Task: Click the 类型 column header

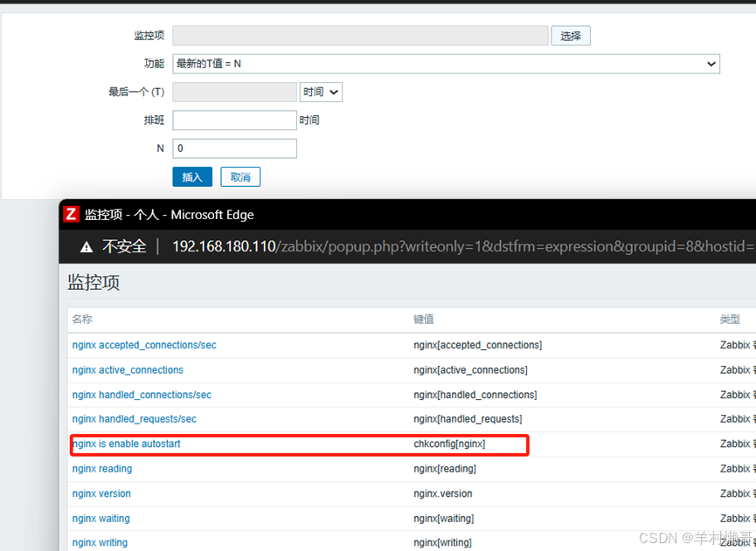Action: (730, 320)
